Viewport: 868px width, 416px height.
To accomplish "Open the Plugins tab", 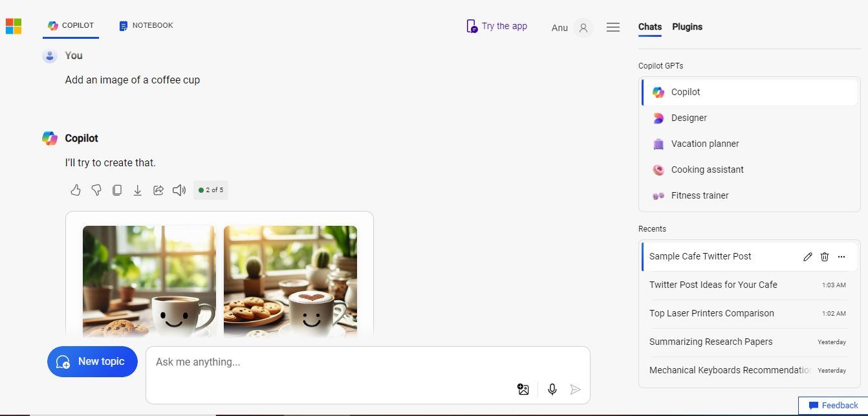I will (687, 27).
